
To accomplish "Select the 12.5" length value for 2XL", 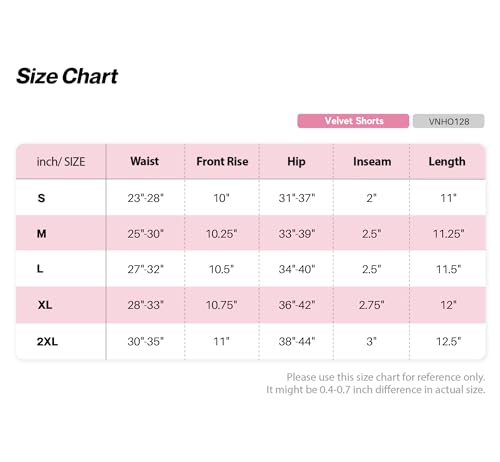I will coord(449,341).
